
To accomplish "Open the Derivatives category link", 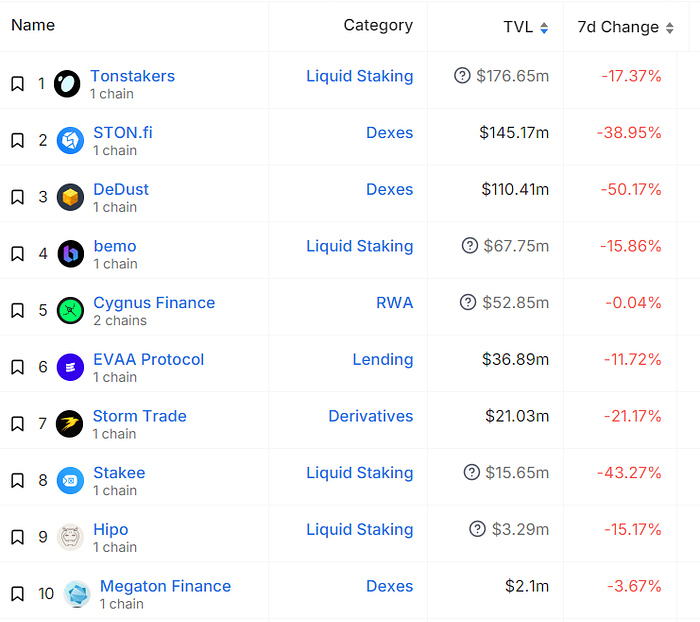I will point(371,416).
